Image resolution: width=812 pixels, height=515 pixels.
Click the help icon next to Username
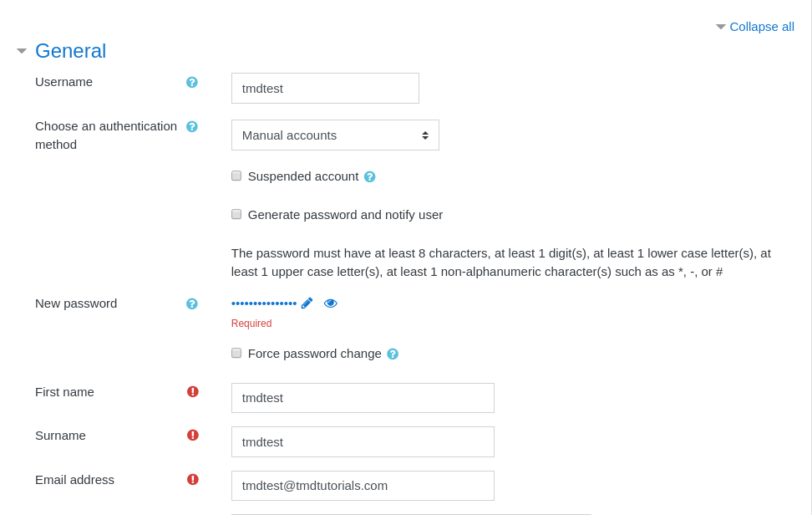click(x=192, y=82)
